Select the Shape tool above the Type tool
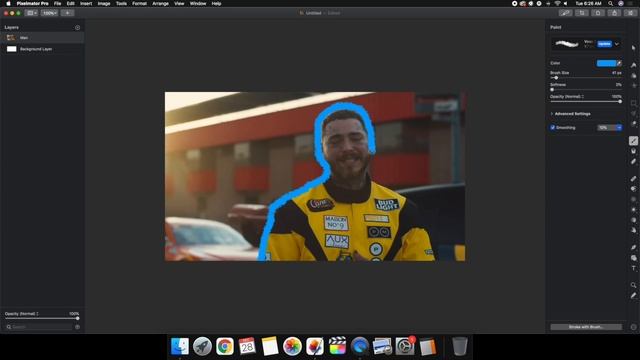Image resolution: width=640 pixels, height=360 pixels. pos(633,258)
